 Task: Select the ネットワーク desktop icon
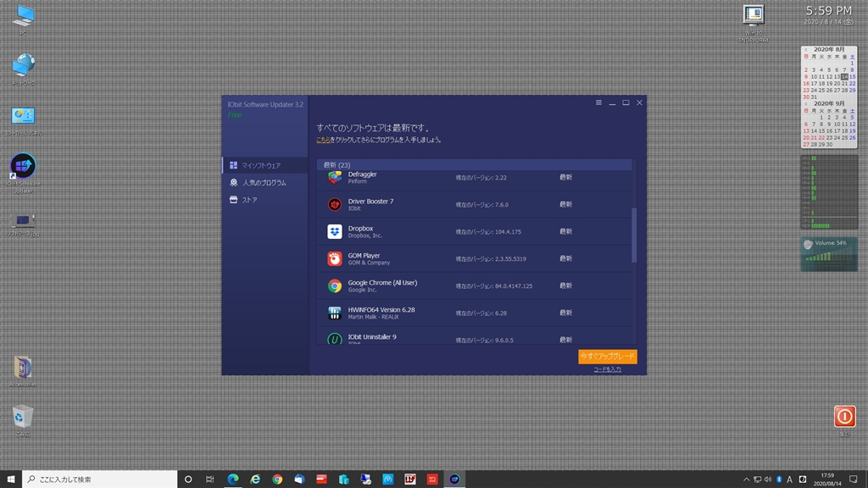23,69
